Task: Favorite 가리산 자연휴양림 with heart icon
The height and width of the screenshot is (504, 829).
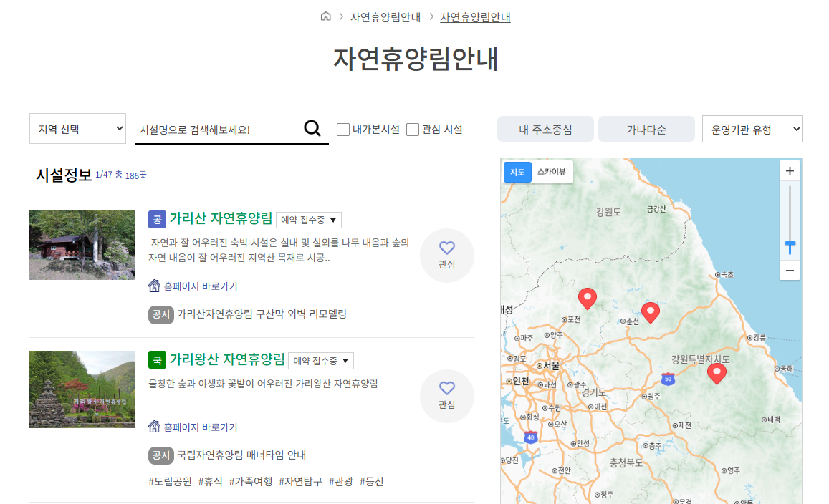Action: [447, 255]
